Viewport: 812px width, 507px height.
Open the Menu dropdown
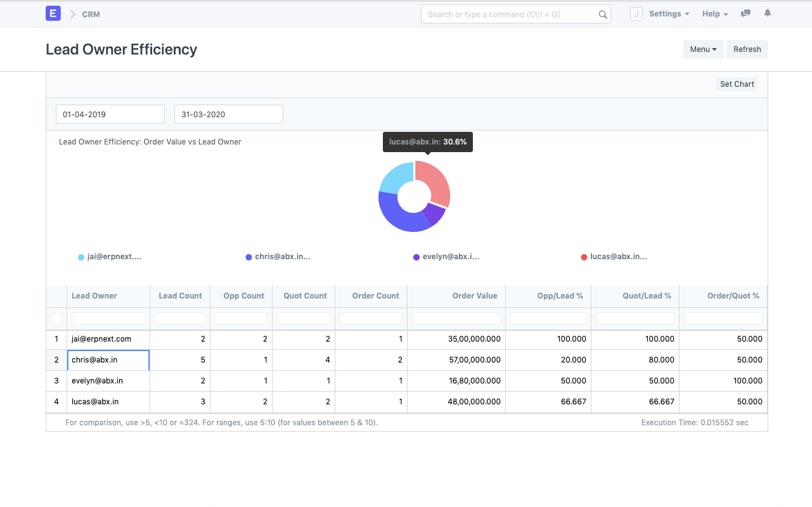(703, 49)
